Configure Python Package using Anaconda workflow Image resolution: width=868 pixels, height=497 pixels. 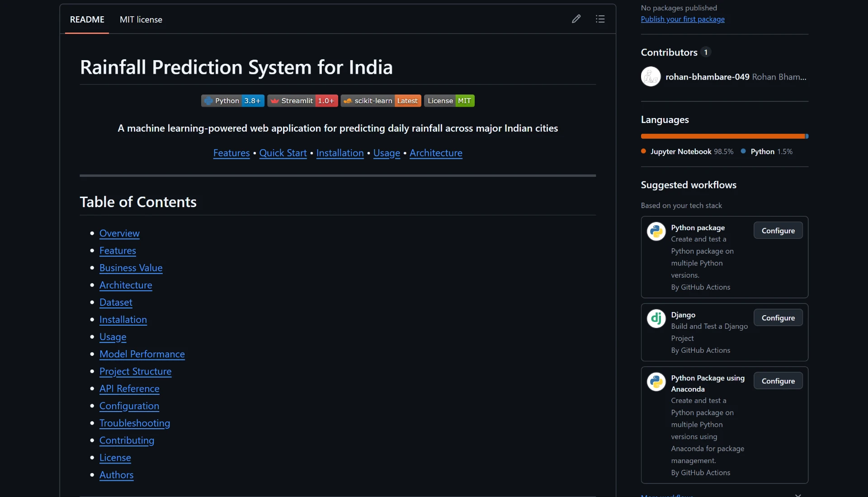[778, 381]
